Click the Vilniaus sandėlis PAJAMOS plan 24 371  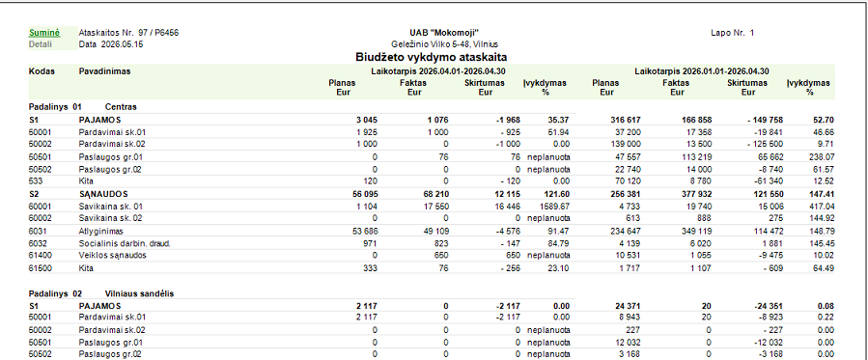(628, 306)
